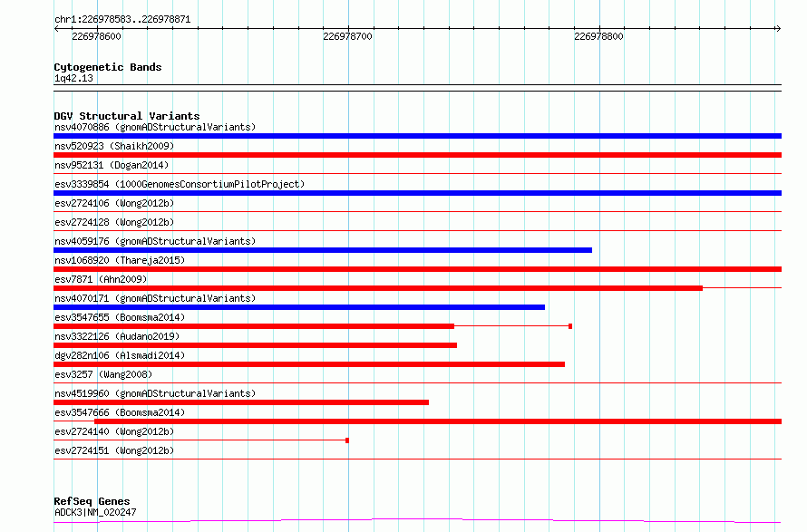This screenshot has width=807, height=532.
Task: Click the red bar of dgv282n106
Action: click(309, 364)
